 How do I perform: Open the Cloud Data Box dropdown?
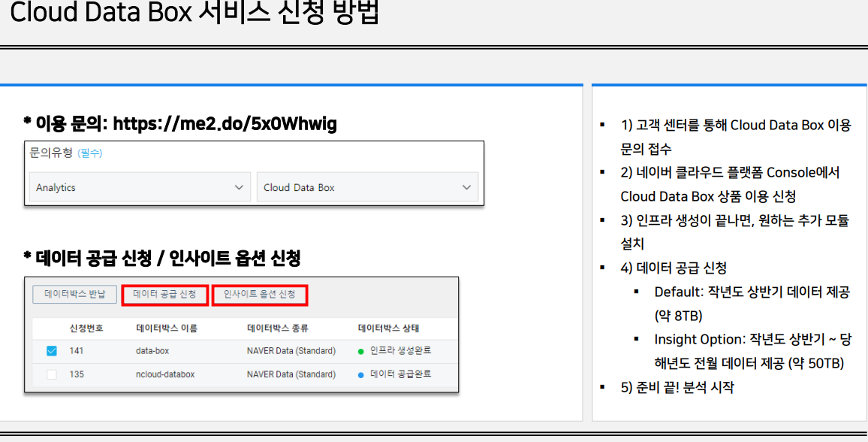(368, 187)
